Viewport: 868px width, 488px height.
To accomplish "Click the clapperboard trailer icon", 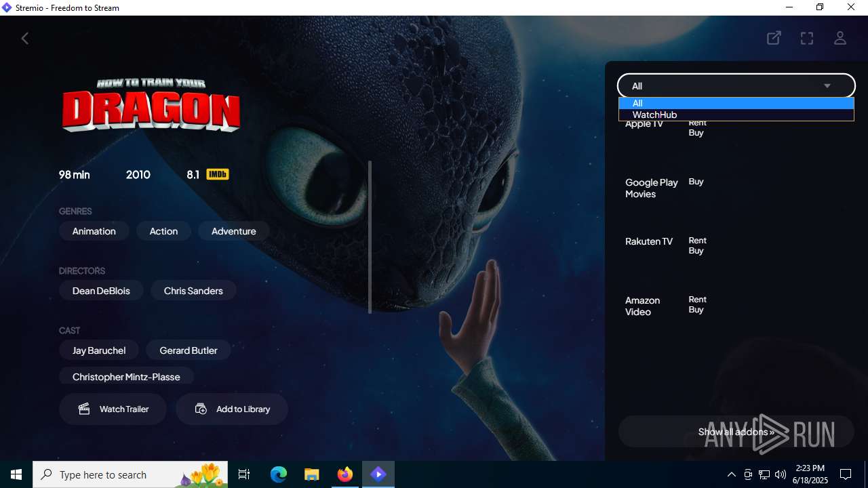I will (84, 409).
